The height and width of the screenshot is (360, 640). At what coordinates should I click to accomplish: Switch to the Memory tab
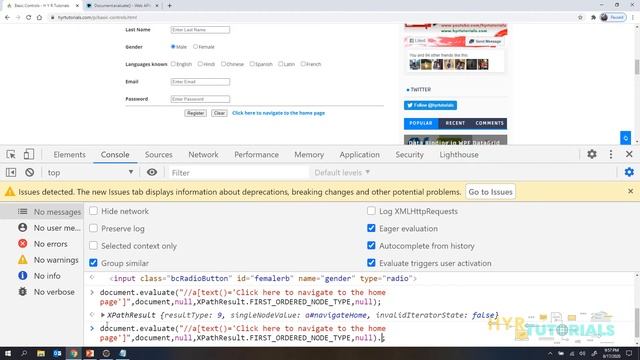point(309,155)
